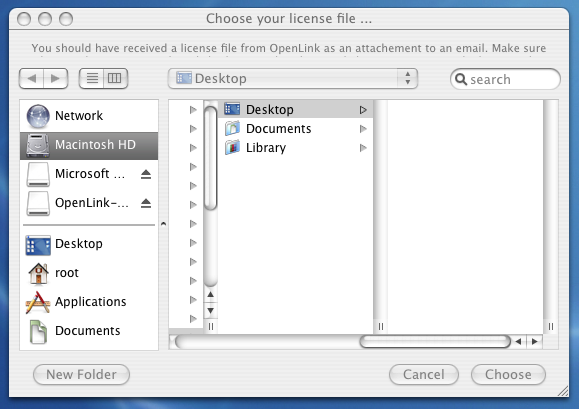Eject the OpenLink volume
579x409 pixels.
click(x=146, y=203)
